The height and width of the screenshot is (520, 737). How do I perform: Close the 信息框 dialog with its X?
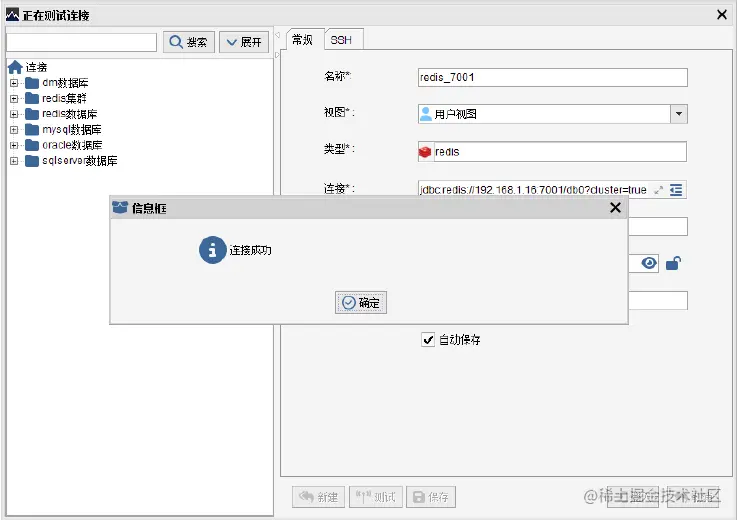coord(615,207)
